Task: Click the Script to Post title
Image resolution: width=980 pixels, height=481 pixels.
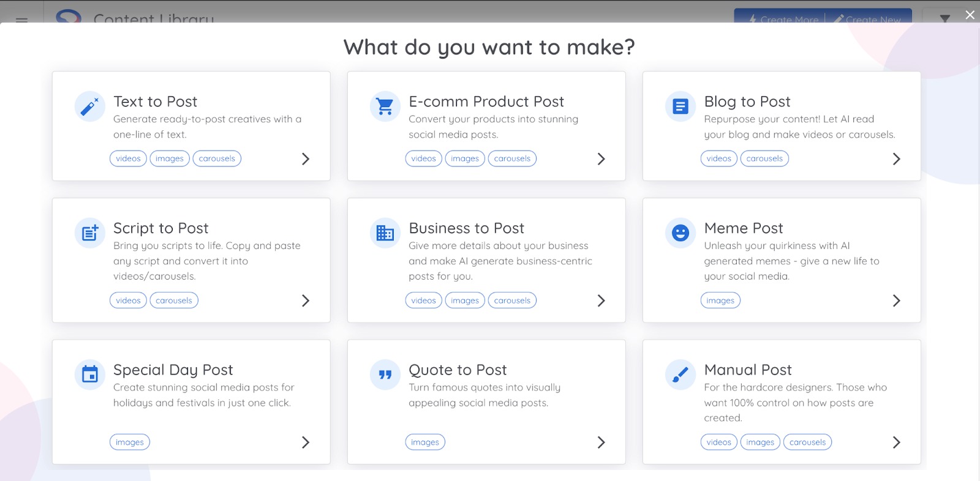Action: 160,228
